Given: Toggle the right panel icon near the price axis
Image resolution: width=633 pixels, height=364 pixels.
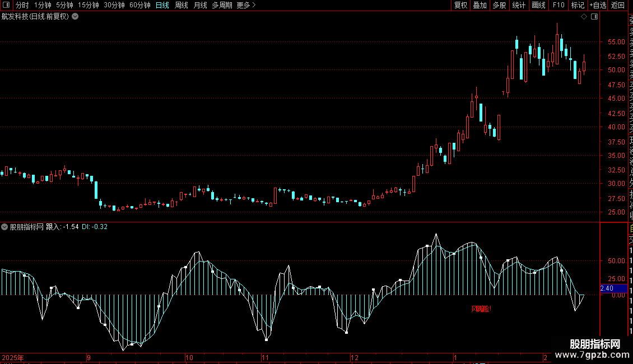Looking at the screenshot, I should (x=594, y=17).
